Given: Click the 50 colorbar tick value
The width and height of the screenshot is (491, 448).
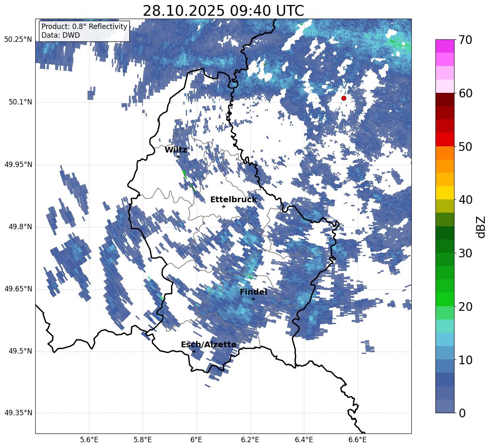Looking at the screenshot, I should point(465,146).
